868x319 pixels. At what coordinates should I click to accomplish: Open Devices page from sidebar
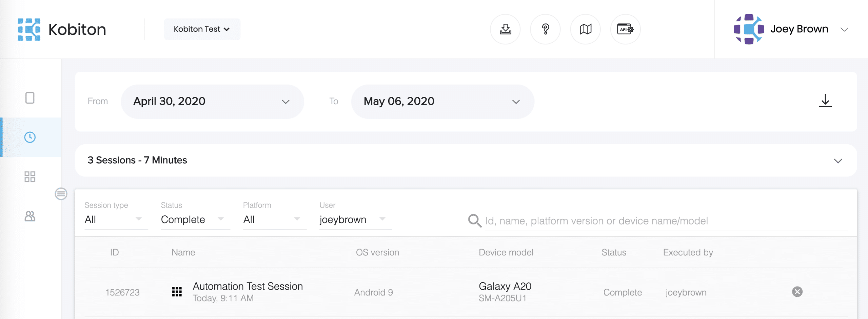pyautogui.click(x=30, y=98)
